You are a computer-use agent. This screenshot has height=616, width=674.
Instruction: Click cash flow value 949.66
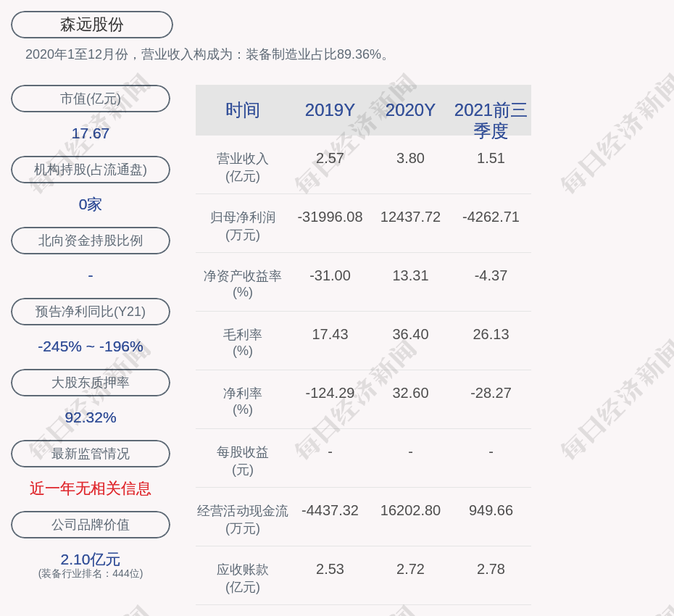point(491,510)
